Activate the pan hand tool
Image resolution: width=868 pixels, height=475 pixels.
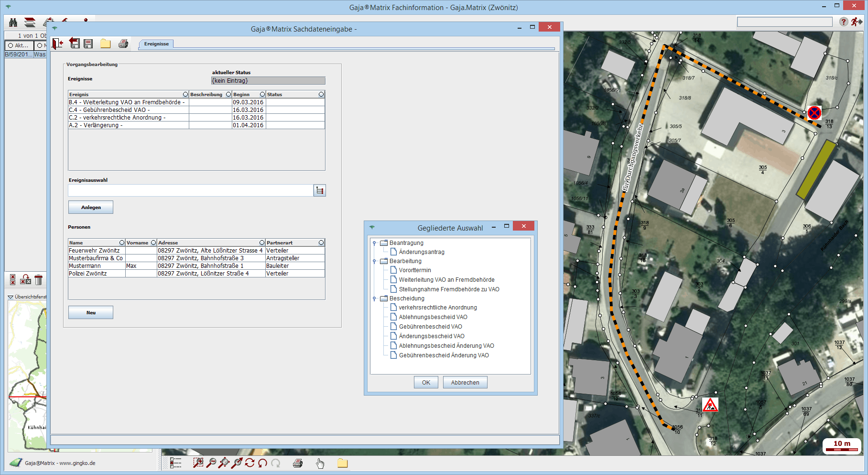(x=320, y=463)
